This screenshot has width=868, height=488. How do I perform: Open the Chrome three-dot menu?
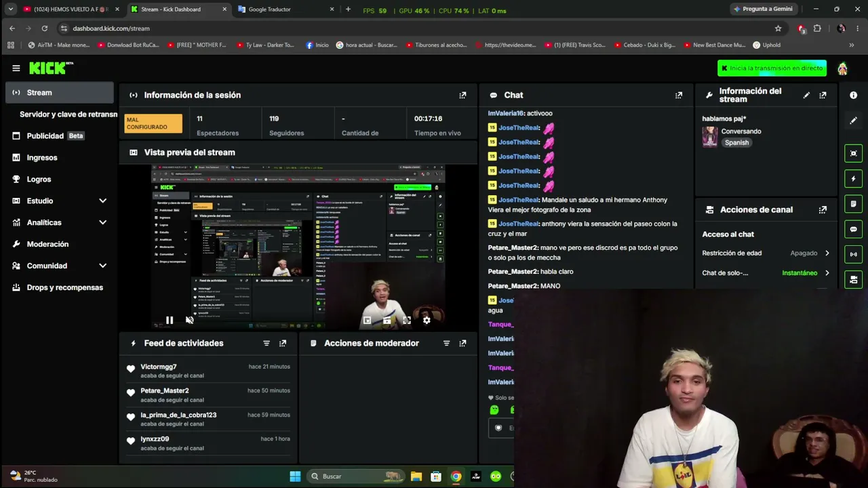pos(857,28)
